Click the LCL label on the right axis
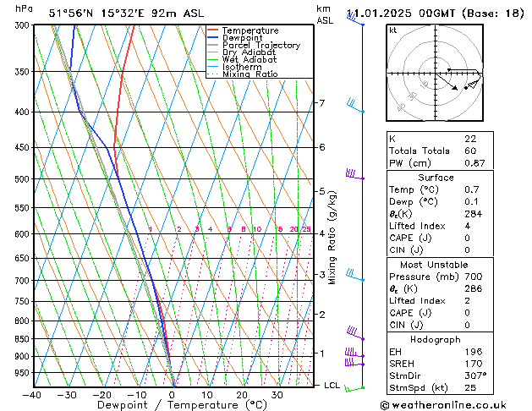532x411 pixels. tap(333, 385)
